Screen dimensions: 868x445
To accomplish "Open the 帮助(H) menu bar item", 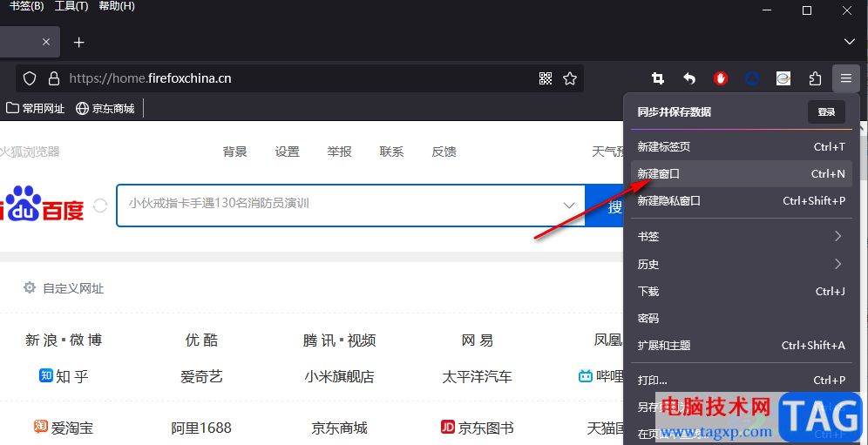I will (116, 7).
